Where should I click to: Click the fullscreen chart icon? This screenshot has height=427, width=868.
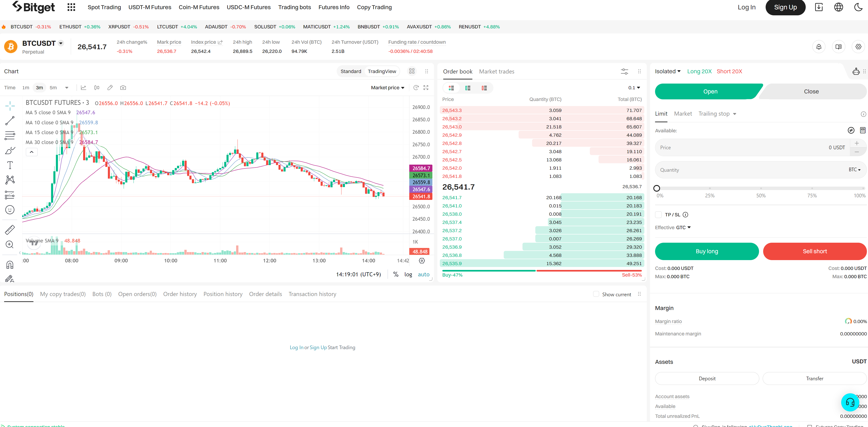point(426,87)
